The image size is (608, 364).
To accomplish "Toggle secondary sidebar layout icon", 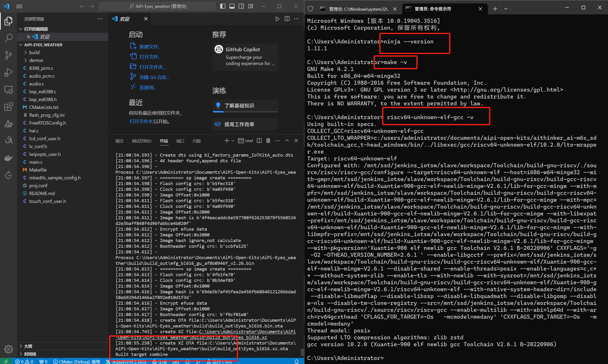I will [241, 6].
